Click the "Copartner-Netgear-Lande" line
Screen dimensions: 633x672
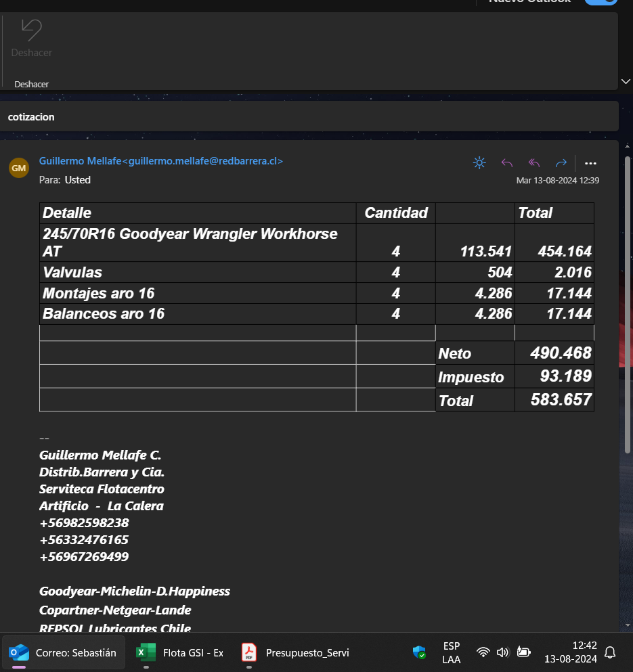click(115, 610)
